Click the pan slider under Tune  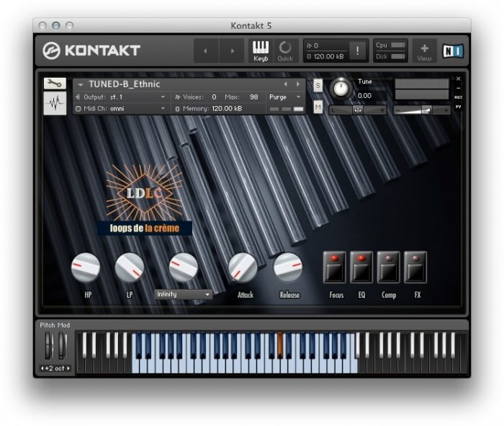(358, 110)
